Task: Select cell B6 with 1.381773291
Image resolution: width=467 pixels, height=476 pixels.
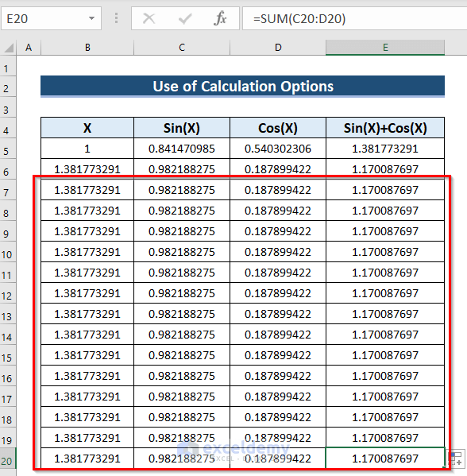Action: [87, 169]
